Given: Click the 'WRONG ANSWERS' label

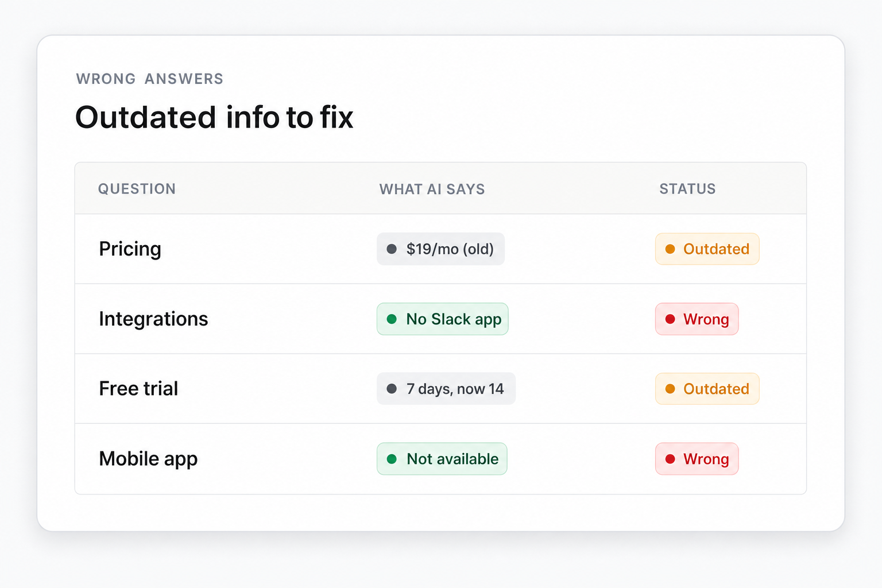Looking at the screenshot, I should [150, 79].
